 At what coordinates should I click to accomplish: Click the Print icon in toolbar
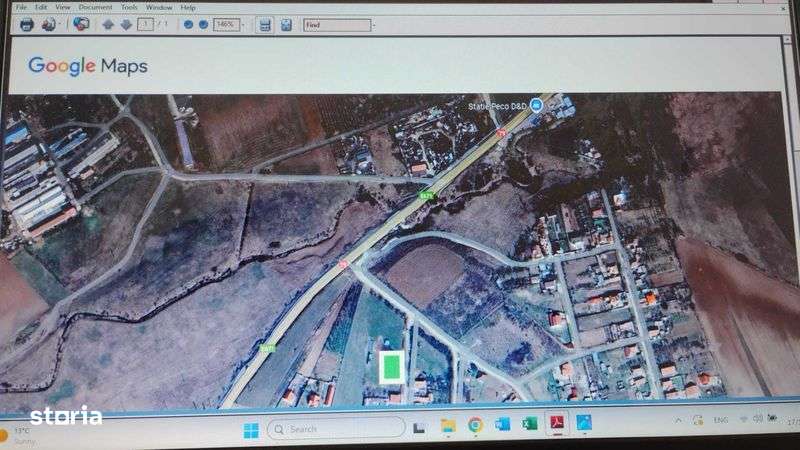tap(27, 24)
